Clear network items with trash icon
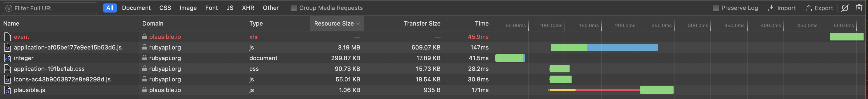The width and height of the screenshot is (868, 99). pos(859,8)
